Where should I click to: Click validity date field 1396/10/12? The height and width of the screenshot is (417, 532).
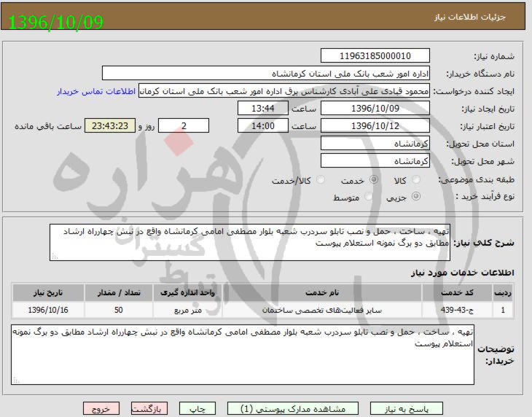click(x=375, y=126)
